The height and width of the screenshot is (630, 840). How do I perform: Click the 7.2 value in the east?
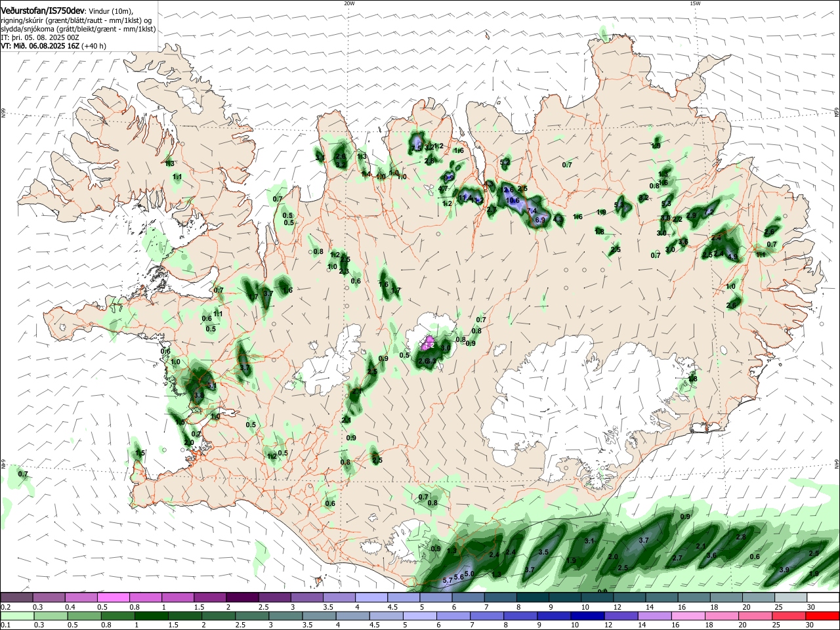[709, 212]
